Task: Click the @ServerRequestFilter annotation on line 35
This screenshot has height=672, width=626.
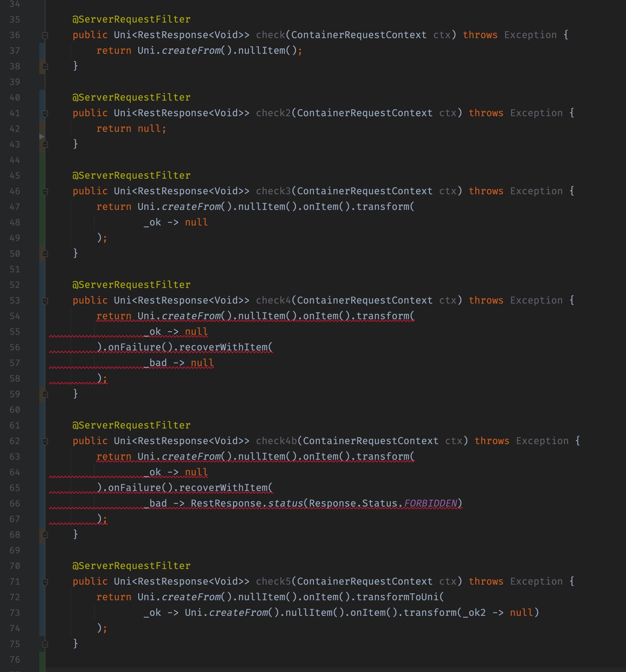Action: point(131,20)
